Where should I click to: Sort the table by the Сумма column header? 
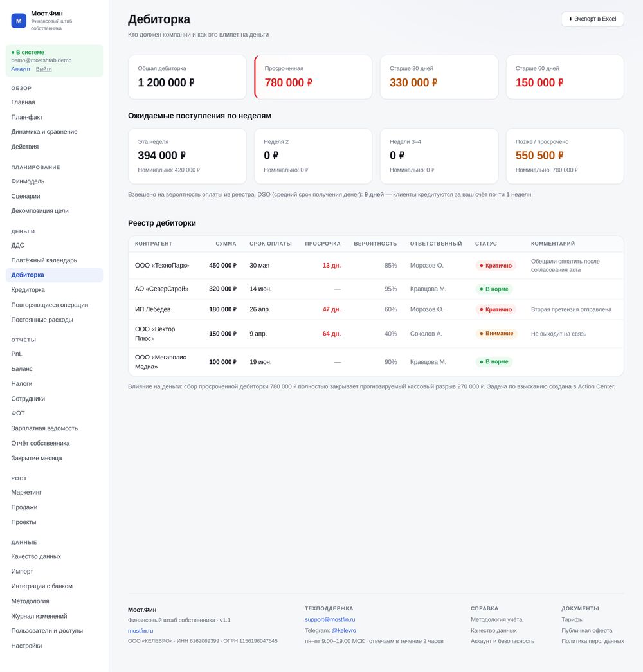pos(226,244)
